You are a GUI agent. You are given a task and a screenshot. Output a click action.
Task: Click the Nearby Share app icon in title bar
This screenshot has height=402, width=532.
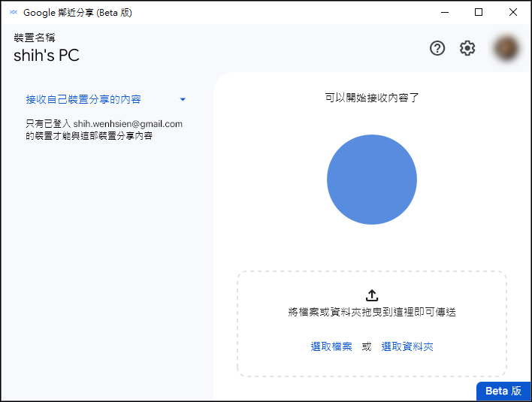coord(14,12)
